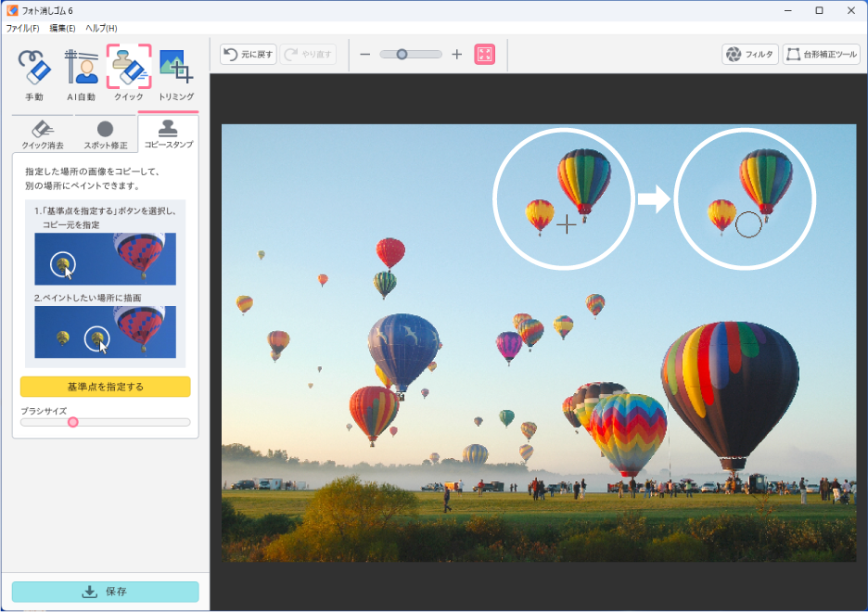Image resolution: width=868 pixels, height=612 pixels.
Task: Click the pink fit-to-screen icon
Action: pyautogui.click(x=484, y=55)
